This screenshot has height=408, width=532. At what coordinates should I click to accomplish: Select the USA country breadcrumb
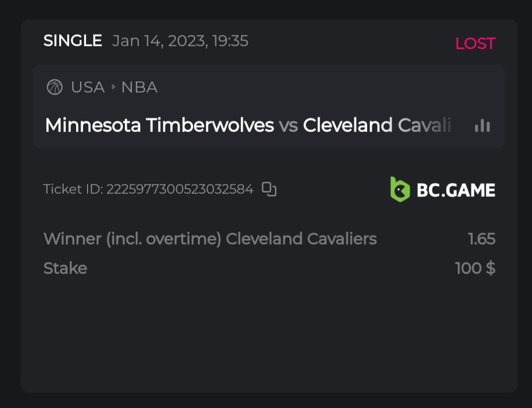coord(88,88)
